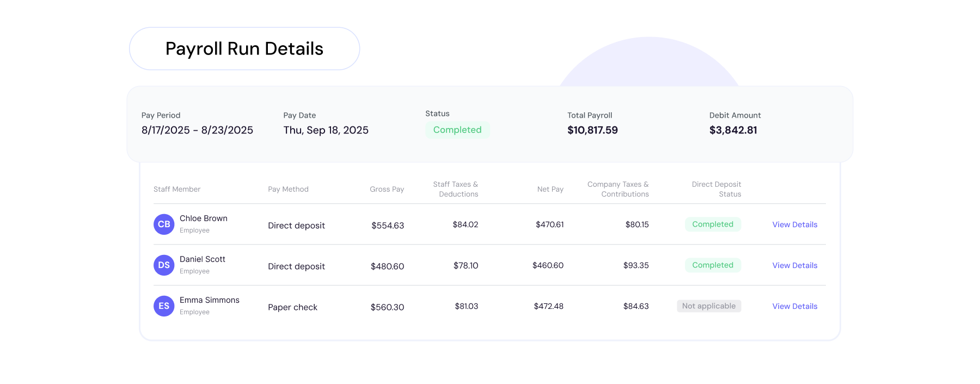Screen dimensions: 980x384
Task: Click the Payroll Run Details title pill
Action: tap(244, 48)
